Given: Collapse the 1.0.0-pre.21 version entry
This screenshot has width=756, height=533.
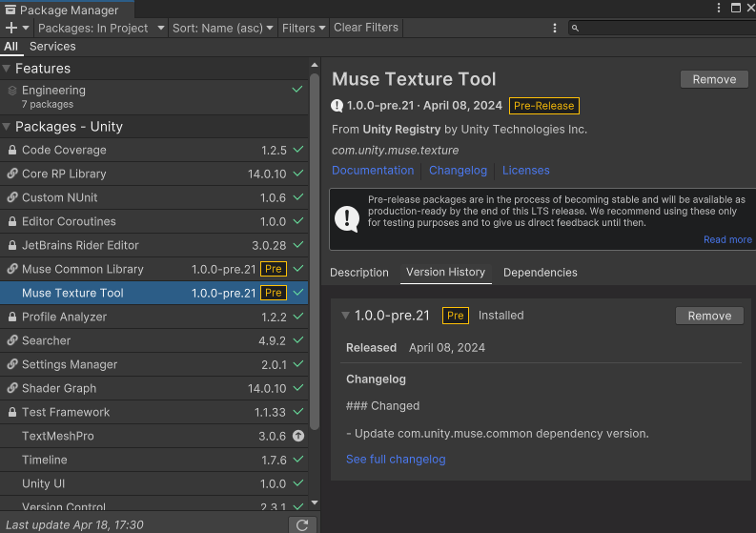Looking at the screenshot, I should click(x=345, y=316).
